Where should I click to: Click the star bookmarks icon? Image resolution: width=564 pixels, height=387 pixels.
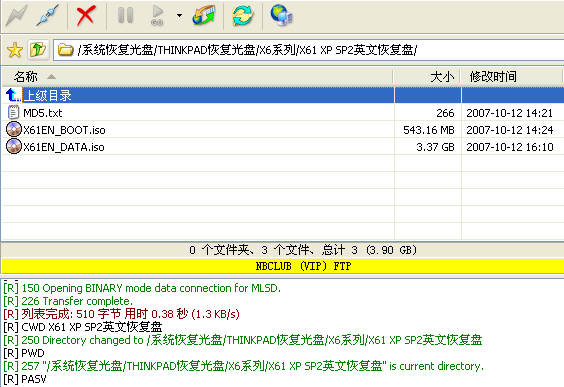point(15,50)
